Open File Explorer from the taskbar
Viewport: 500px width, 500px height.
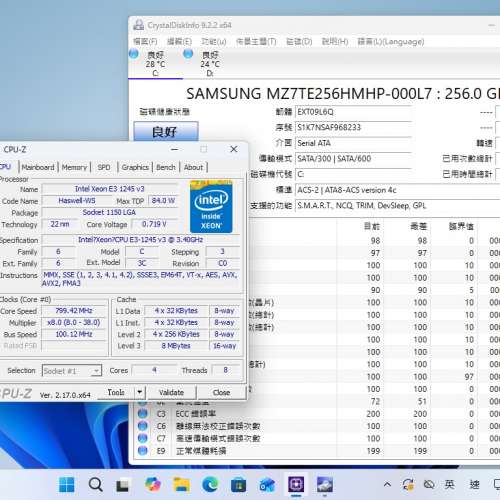click(x=181, y=484)
